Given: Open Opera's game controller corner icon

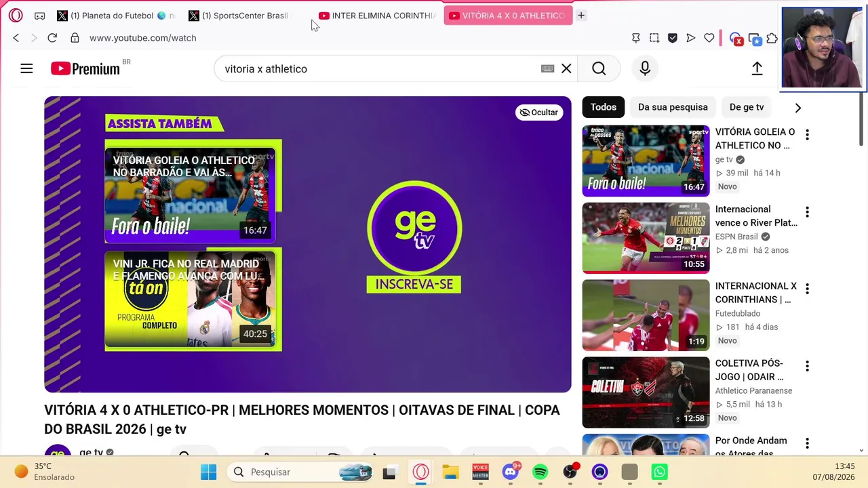Looking at the screenshot, I should 40,16.
